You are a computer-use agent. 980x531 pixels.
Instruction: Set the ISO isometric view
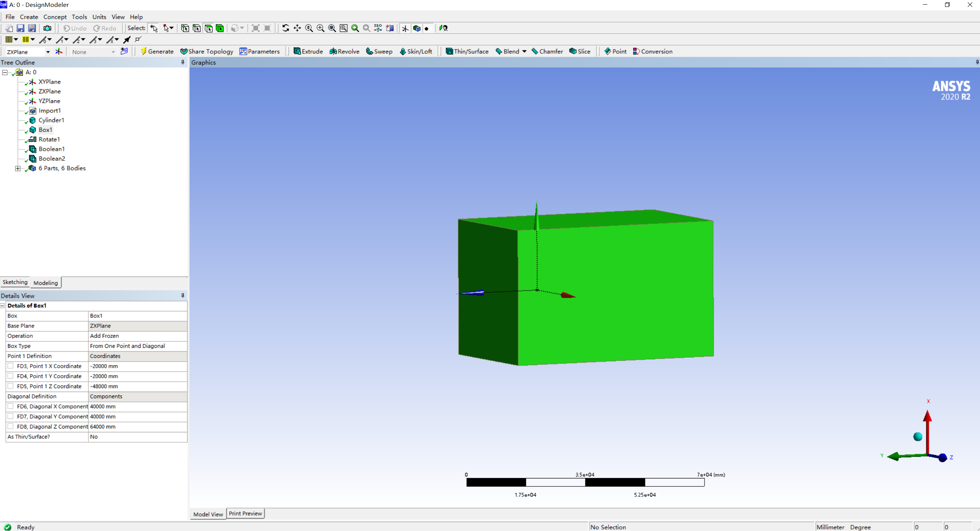pyautogui.click(x=378, y=28)
